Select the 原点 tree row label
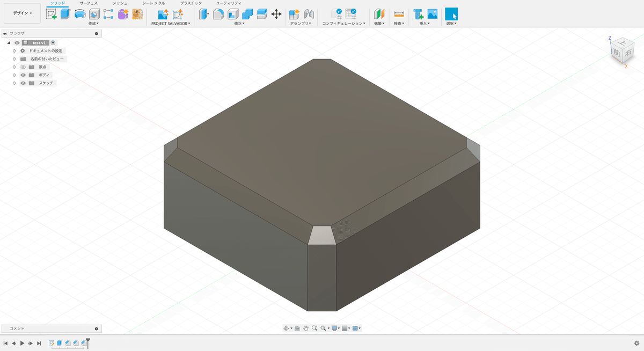Image resolution: width=644 pixels, height=351 pixels. pyautogui.click(x=42, y=67)
